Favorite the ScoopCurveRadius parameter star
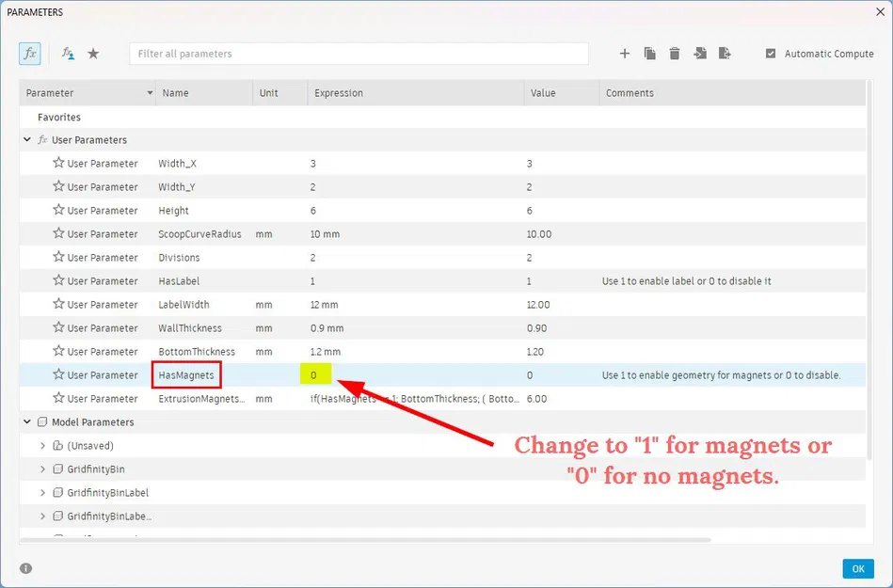The image size is (893, 588). [58, 233]
